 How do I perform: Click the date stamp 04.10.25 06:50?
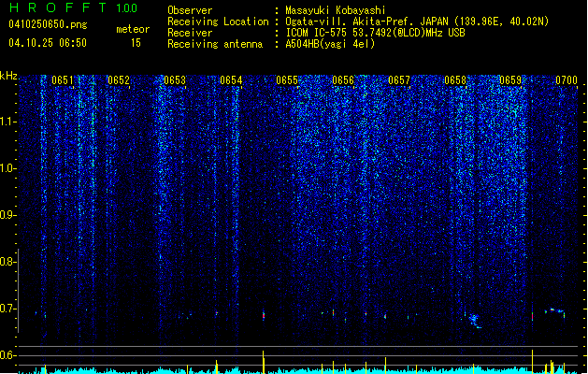pyautogui.click(x=48, y=42)
